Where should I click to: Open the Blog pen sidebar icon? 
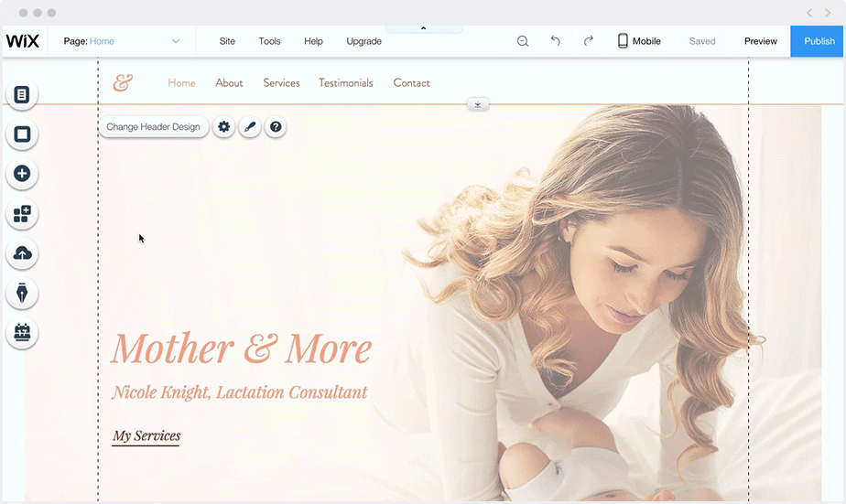click(x=22, y=294)
